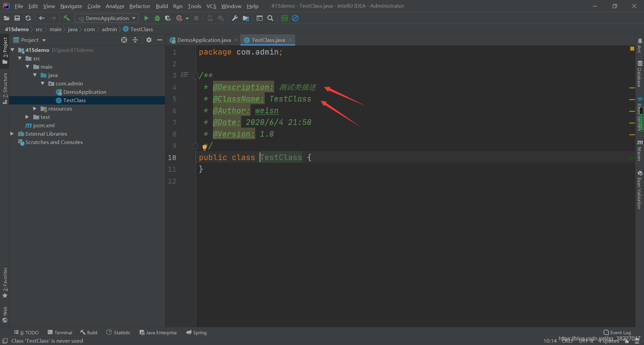Open Settings with the wrench icon
644x345 pixels.
coord(235,18)
